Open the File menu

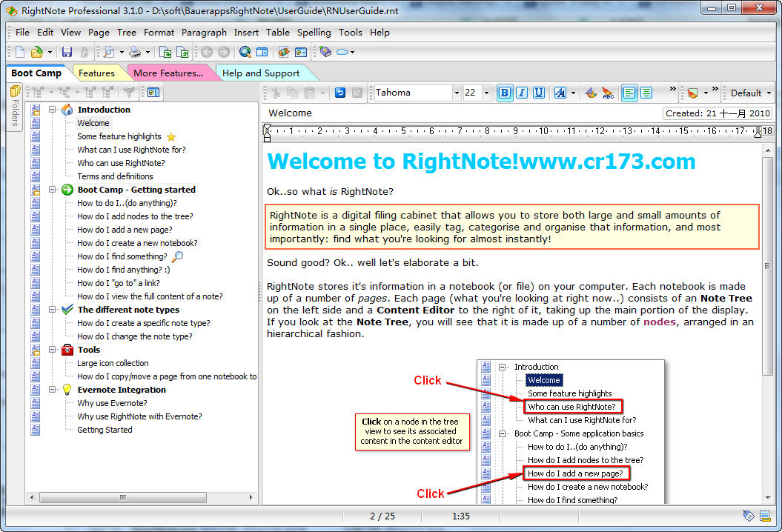pos(22,33)
